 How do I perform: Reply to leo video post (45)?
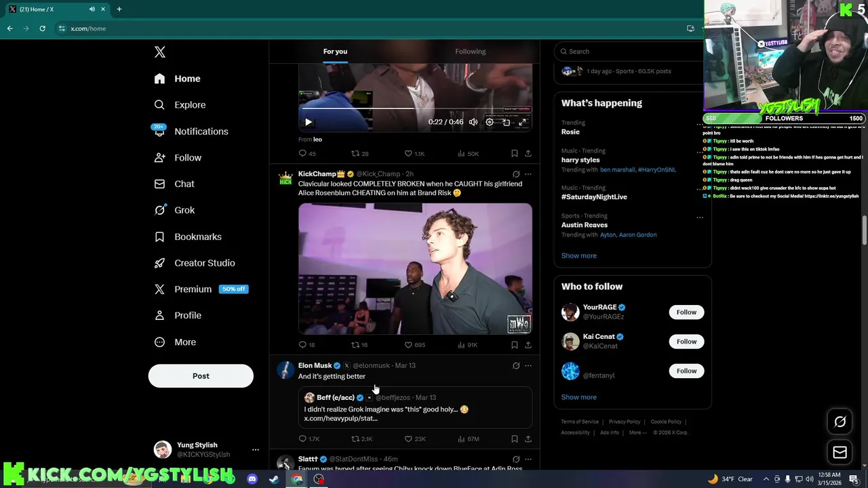point(308,154)
